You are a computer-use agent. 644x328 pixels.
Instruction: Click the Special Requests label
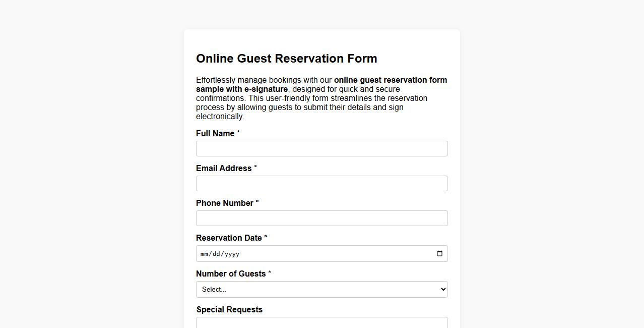click(x=229, y=309)
